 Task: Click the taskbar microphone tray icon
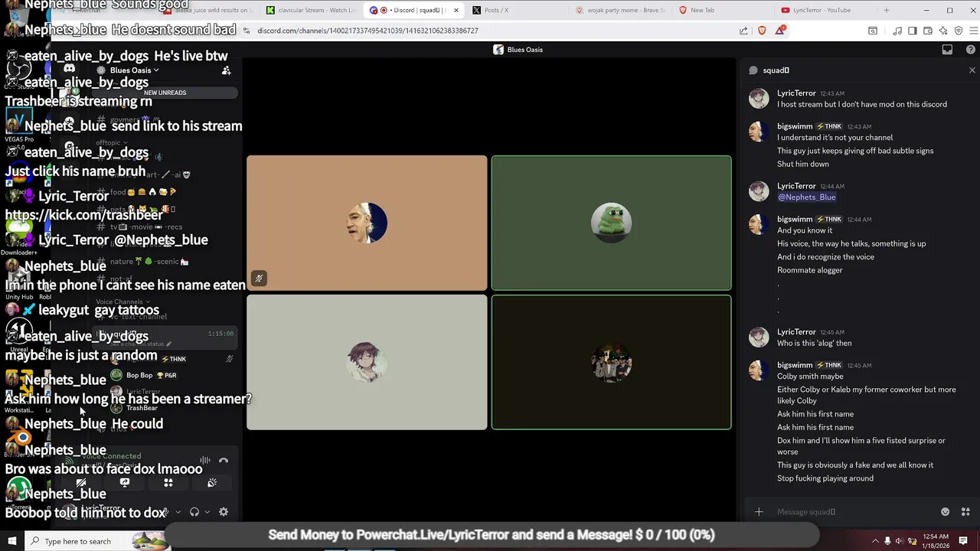pyautogui.click(x=888, y=541)
